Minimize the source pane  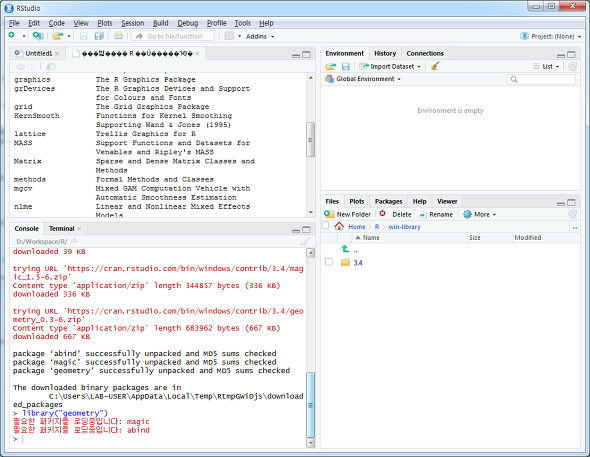click(296, 55)
